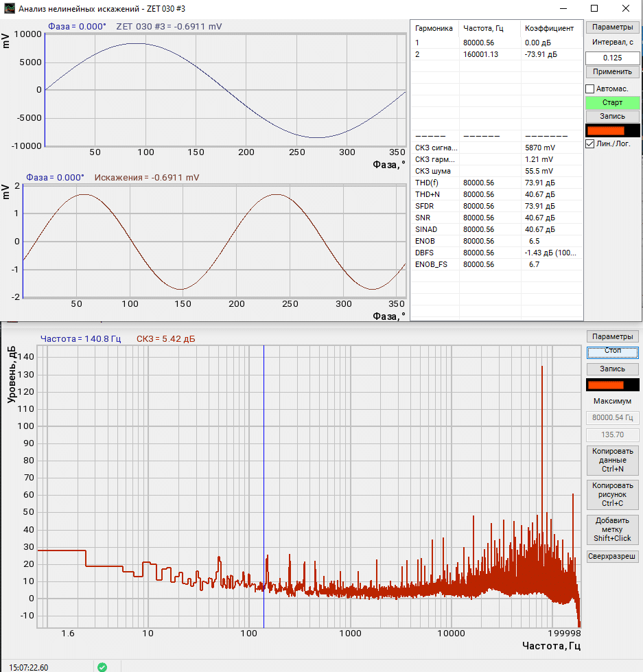Click the Стоп button in the spectrum panel
The width and height of the screenshot is (643, 672).
point(612,351)
